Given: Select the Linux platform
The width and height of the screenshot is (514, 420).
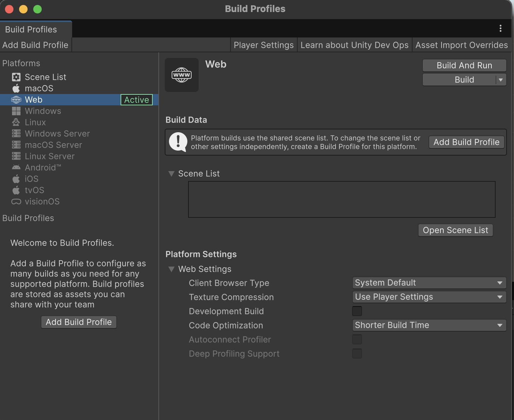Looking at the screenshot, I should [79, 122].
